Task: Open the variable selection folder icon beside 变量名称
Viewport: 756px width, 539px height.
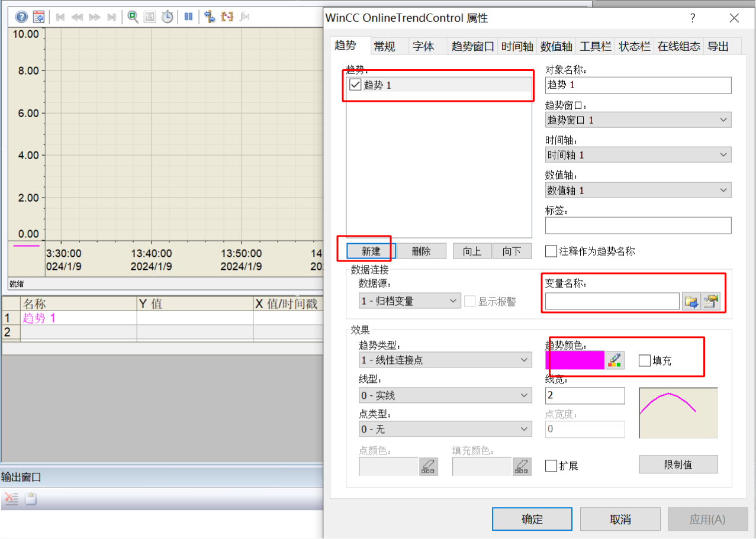Action: [x=691, y=301]
